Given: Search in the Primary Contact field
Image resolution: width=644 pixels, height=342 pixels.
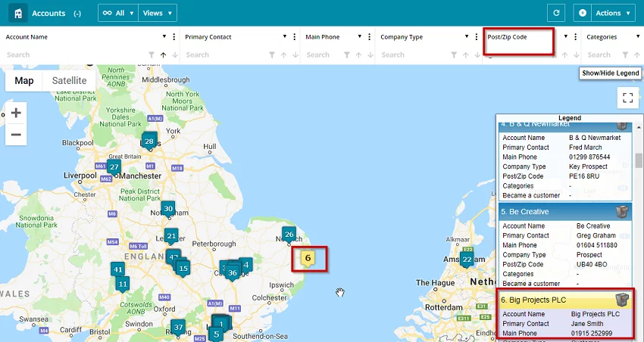Looking at the screenshot, I should 225,55.
